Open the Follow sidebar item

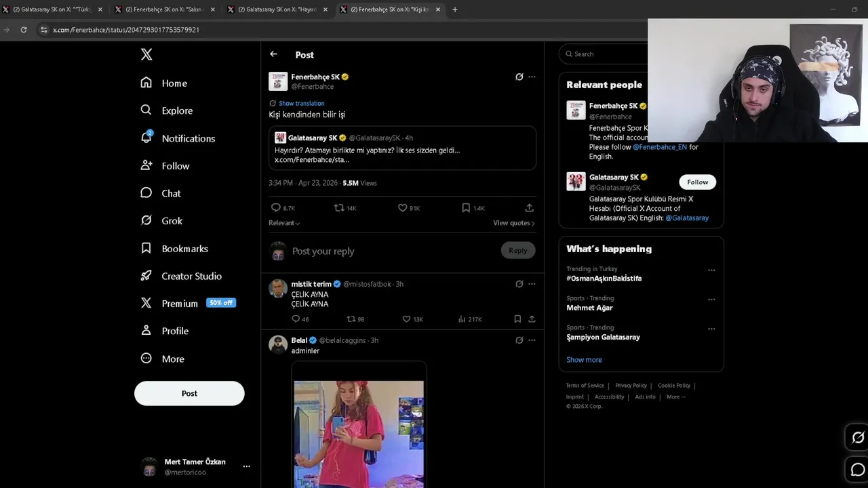coord(165,165)
